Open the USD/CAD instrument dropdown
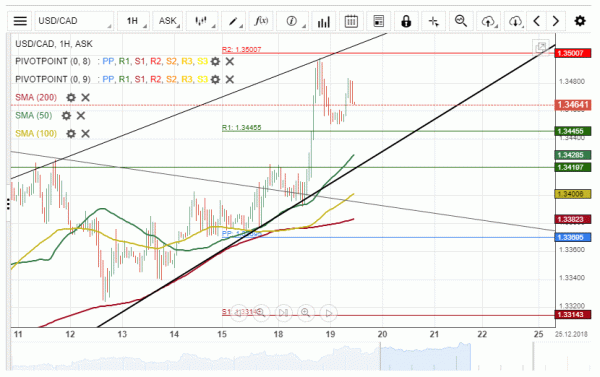The image size is (600, 377). [74, 21]
